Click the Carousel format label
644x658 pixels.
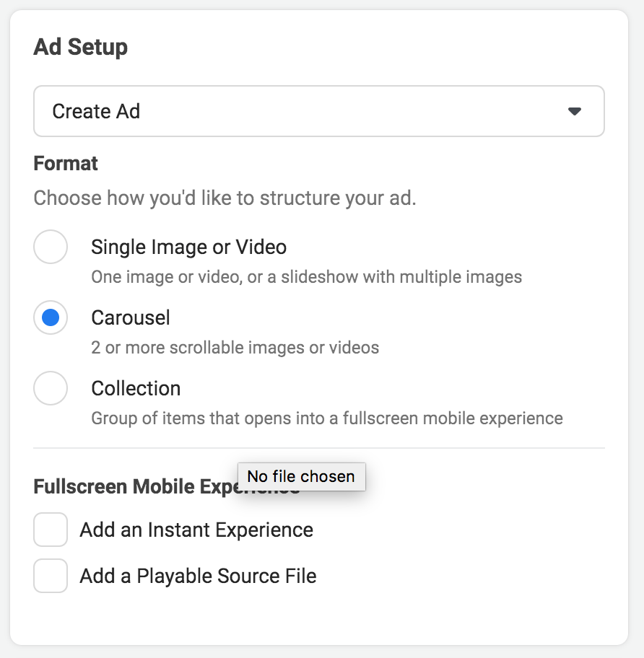click(x=131, y=317)
